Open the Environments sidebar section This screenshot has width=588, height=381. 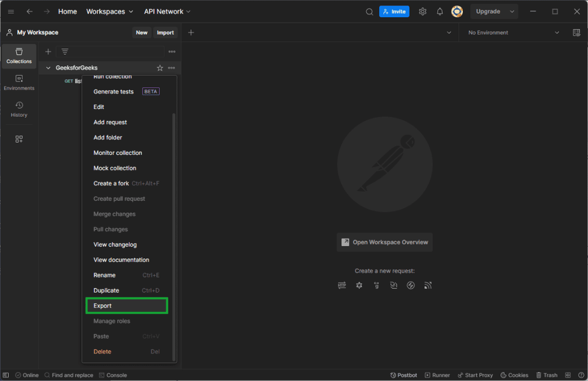click(19, 83)
